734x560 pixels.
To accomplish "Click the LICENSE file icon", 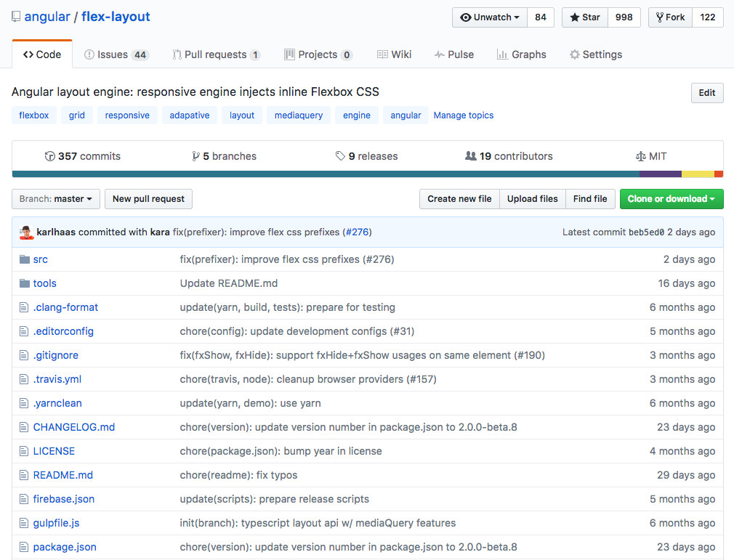I will 24,451.
